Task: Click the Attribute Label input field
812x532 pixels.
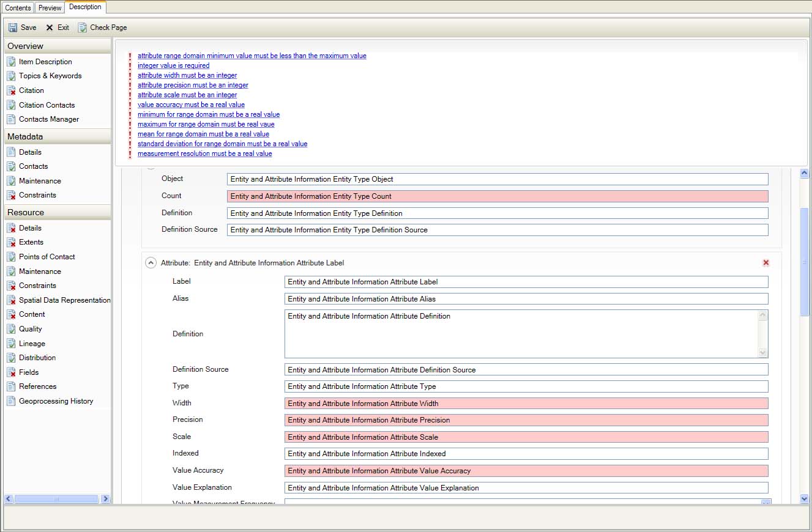Action: pyautogui.click(x=526, y=282)
